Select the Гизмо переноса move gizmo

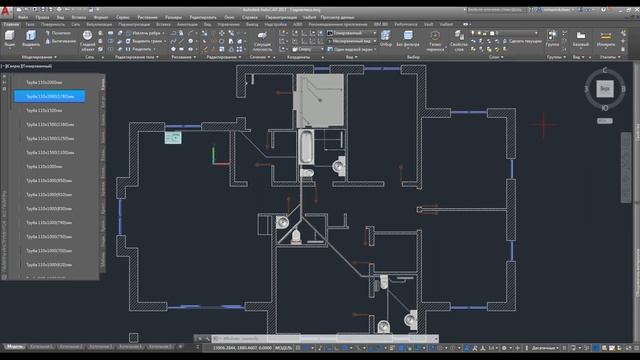[435, 41]
